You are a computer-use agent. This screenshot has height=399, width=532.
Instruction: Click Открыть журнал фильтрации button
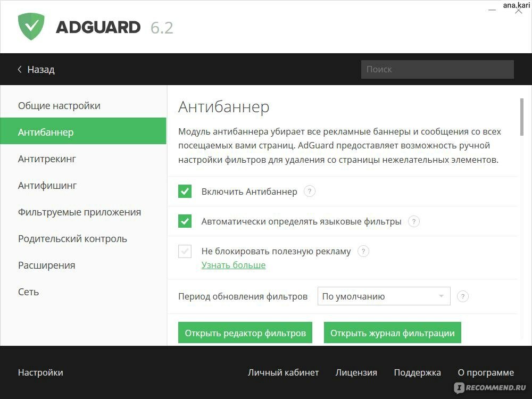[x=392, y=333]
